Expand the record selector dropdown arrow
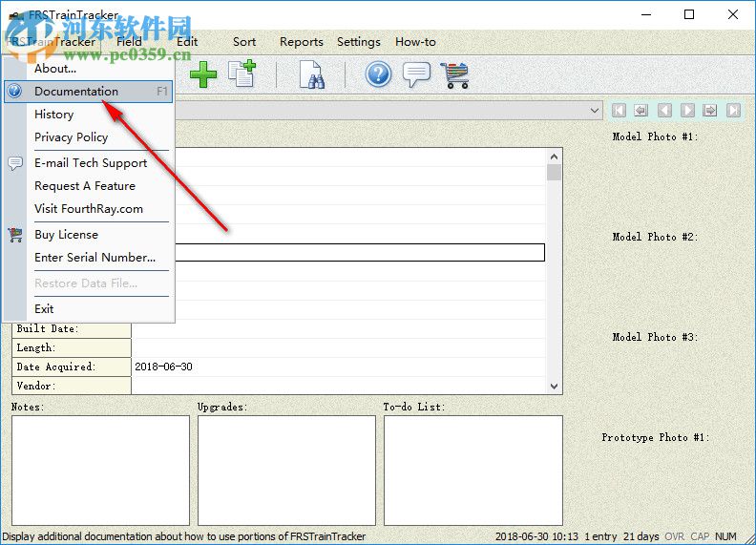The height and width of the screenshot is (545, 756). point(595,111)
